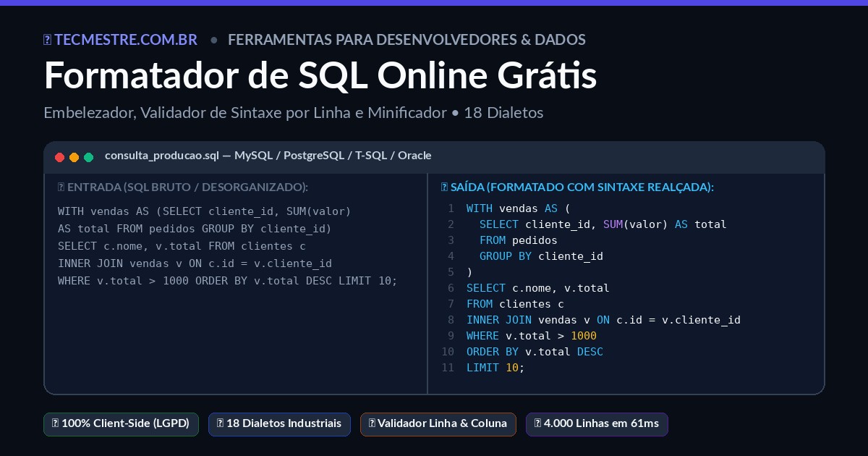Click input line 'AS total FROM pedidos GROUP BY cliente_id)'
Image resolution: width=868 pixels, height=456 pixels.
coord(195,229)
